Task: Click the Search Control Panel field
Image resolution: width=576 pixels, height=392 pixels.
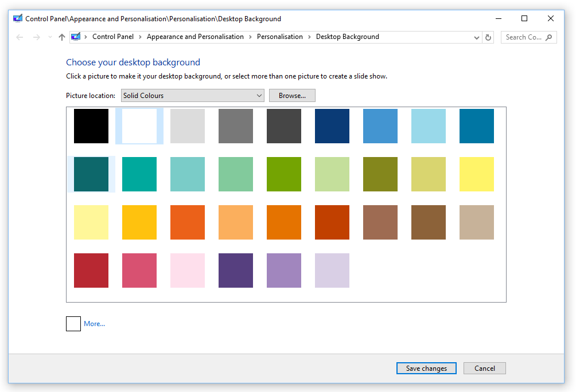Action: click(523, 37)
